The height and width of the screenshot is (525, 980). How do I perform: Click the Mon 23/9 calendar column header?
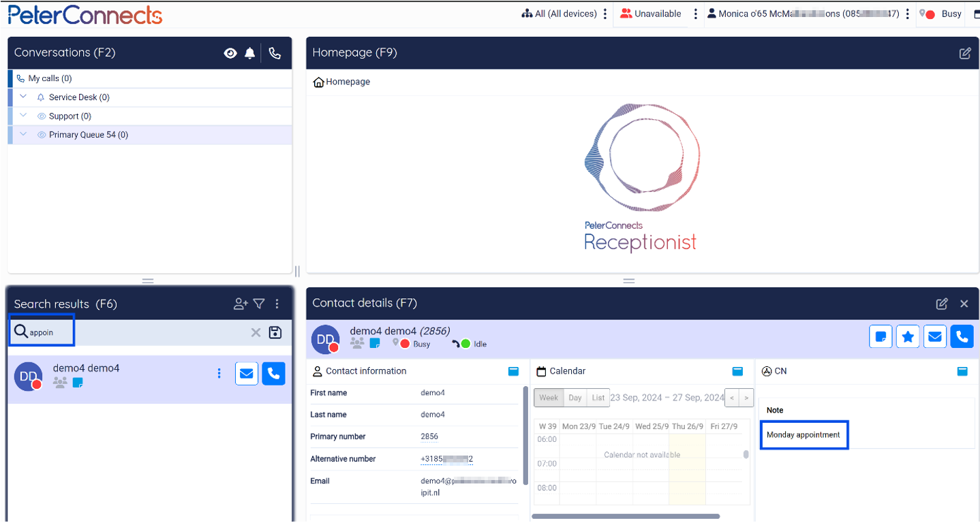pos(578,426)
